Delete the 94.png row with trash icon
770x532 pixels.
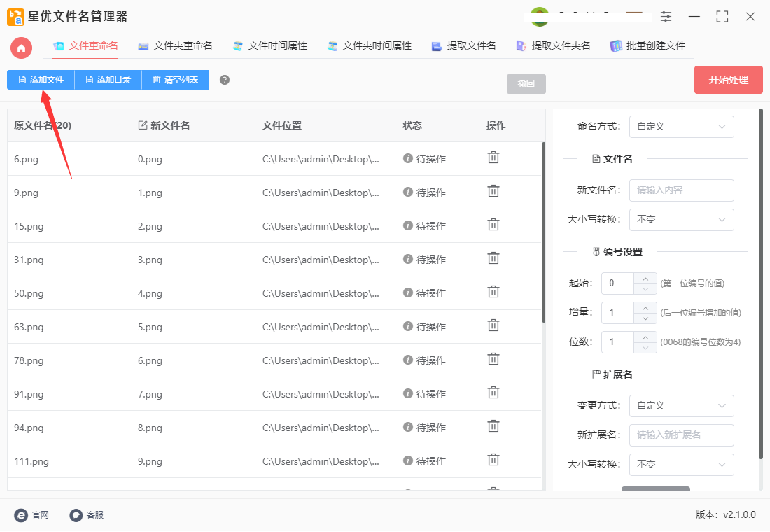pyautogui.click(x=493, y=427)
